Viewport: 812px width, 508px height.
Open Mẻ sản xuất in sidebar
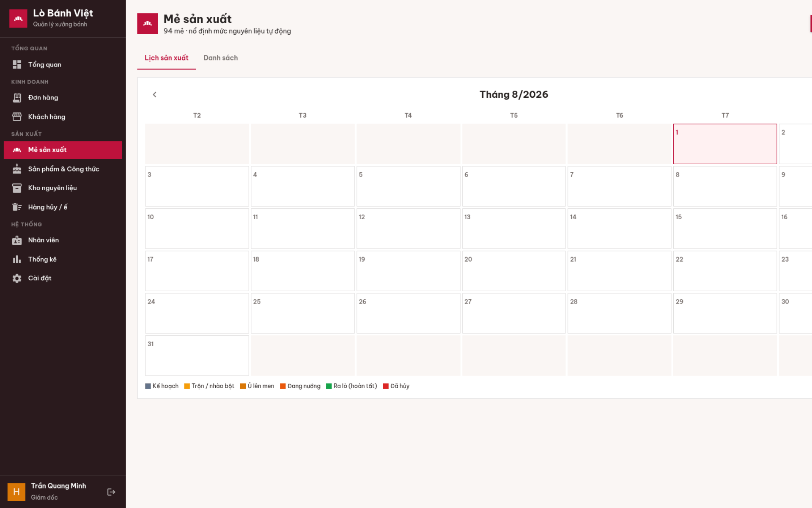tap(63, 150)
